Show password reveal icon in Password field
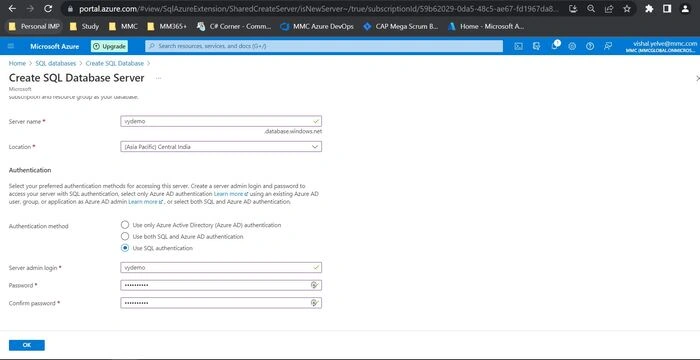 [314, 285]
